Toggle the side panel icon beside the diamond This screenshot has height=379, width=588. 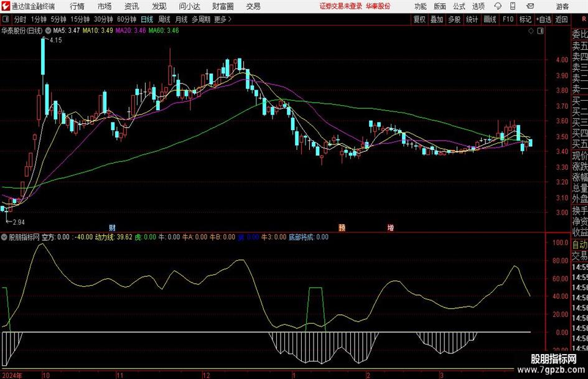click(540, 31)
